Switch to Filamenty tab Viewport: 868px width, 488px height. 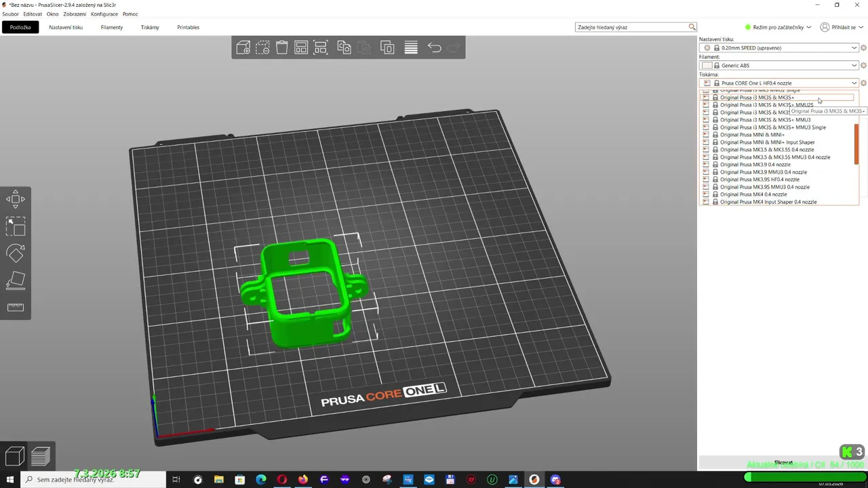click(112, 27)
